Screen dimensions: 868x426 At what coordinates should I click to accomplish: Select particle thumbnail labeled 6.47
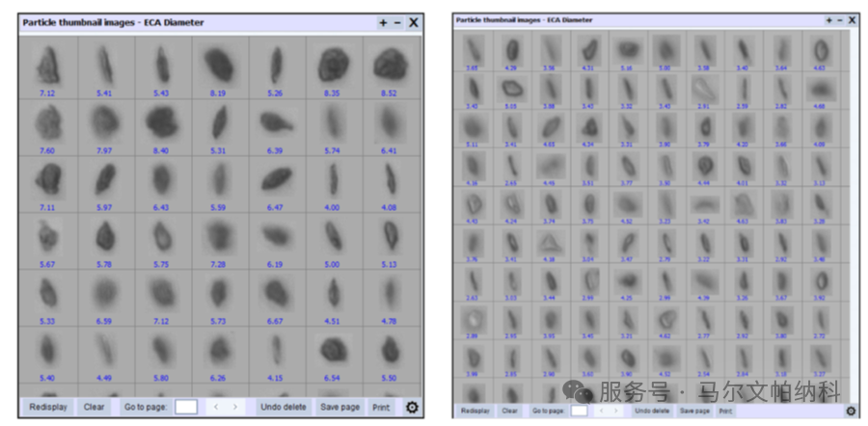[x=276, y=180]
